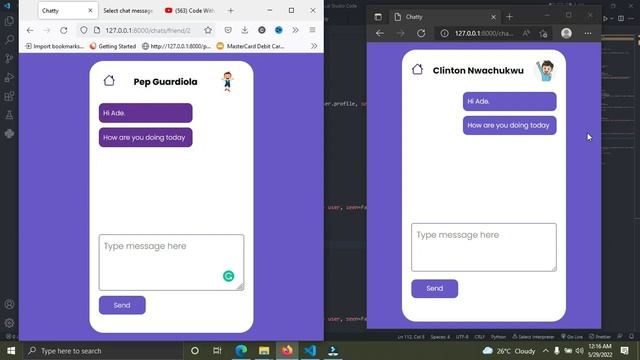Open VS Code Testing view

click(x=9, y=115)
